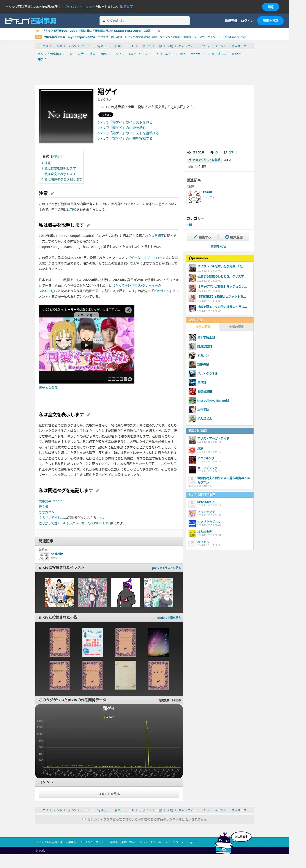Click the magnifier icon in search box

[x=104, y=21]
